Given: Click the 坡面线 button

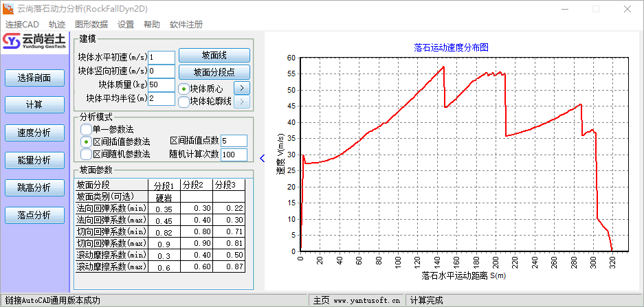Looking at the screenshot, I should [214, 55].
